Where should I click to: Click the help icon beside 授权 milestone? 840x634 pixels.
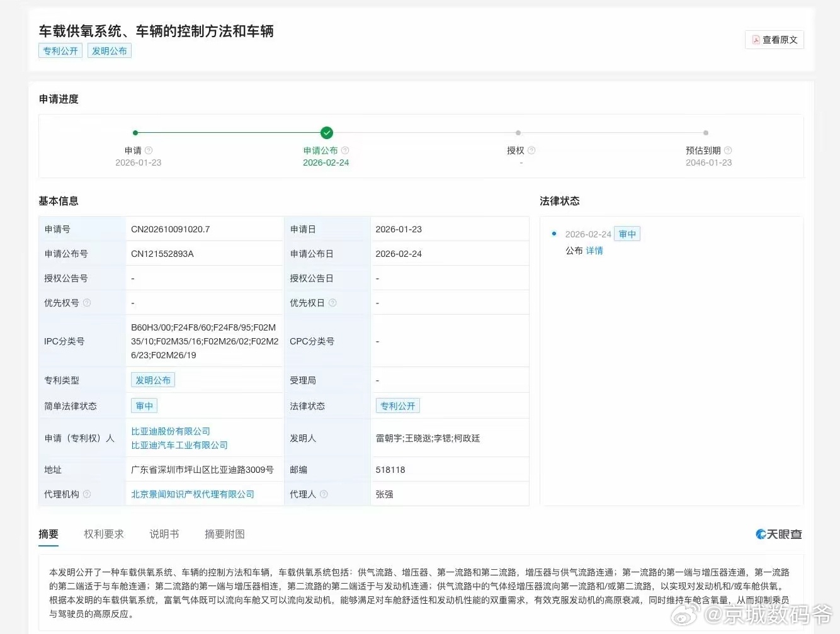[x=531, y=150]
